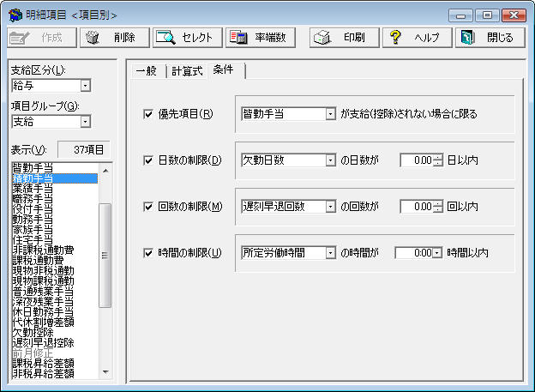Viewport: 535px width, 392px height.
Task: Click the 削除 trash icon button
Action: [112, 38]
